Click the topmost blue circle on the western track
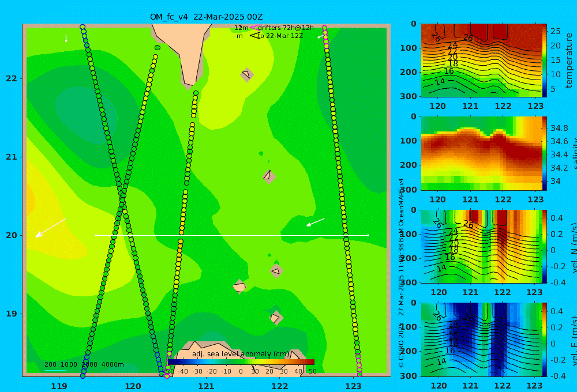The width and height of the screenshot is (577, 392). [83, 27]
